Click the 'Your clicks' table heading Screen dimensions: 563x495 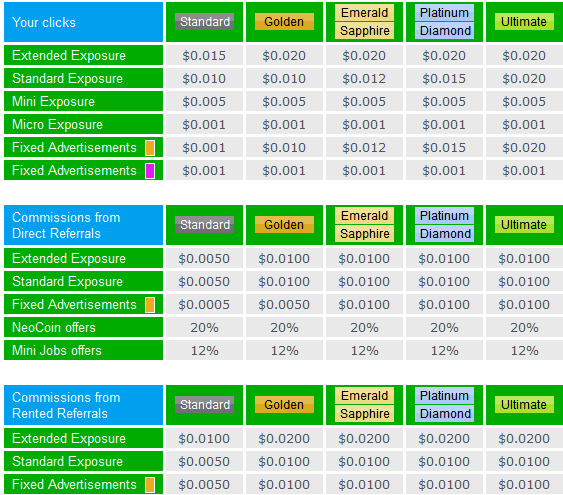tap(44, 23)
